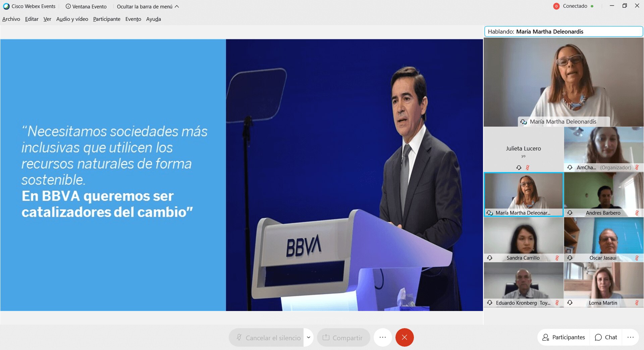Viewport: 644px width, 350px height.
Task: Open the Chat panel
Action: point(606,337)
